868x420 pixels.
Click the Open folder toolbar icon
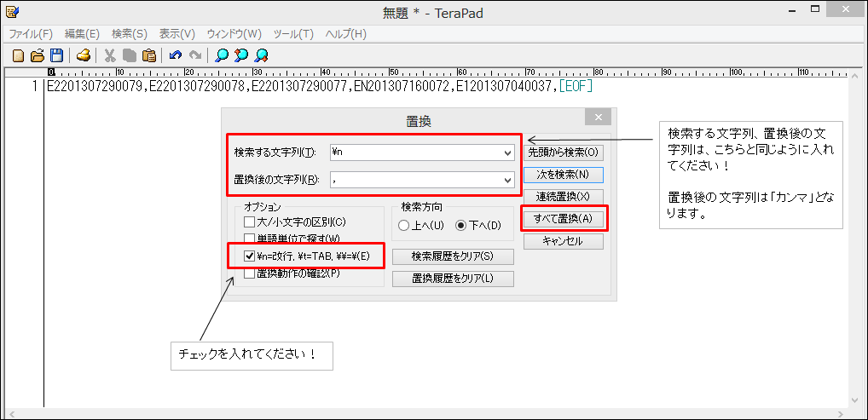pyautogui.click(x=37, y=55)
